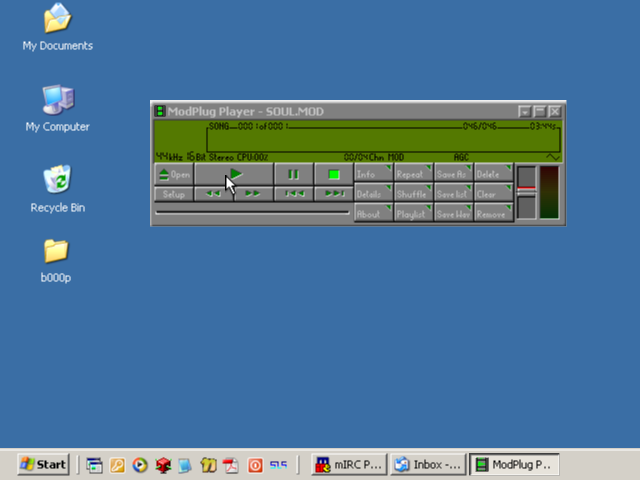Minimize ModPlug Player to tray

pos(524,111)
